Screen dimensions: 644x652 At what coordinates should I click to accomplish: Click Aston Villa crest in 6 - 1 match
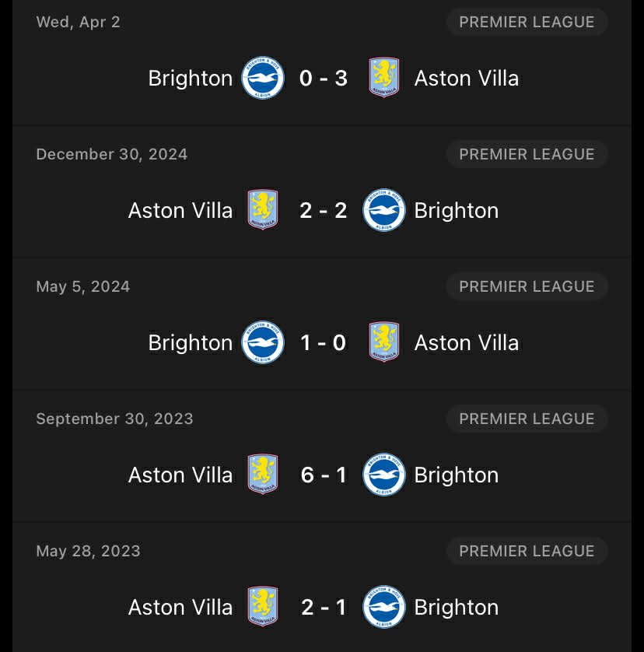click(x=263, y=475)
